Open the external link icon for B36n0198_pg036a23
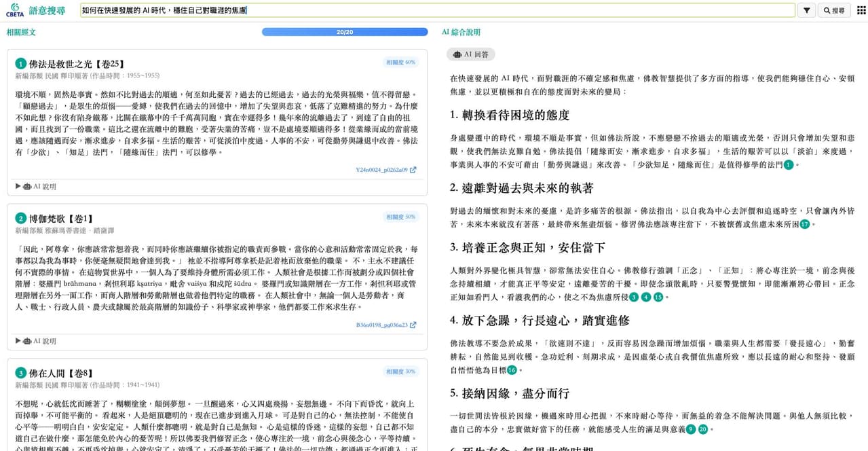 (413, 325)
